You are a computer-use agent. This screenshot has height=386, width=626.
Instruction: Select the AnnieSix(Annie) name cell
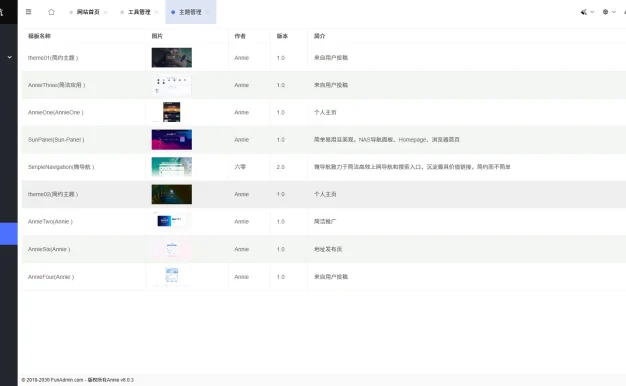[49, 249]
